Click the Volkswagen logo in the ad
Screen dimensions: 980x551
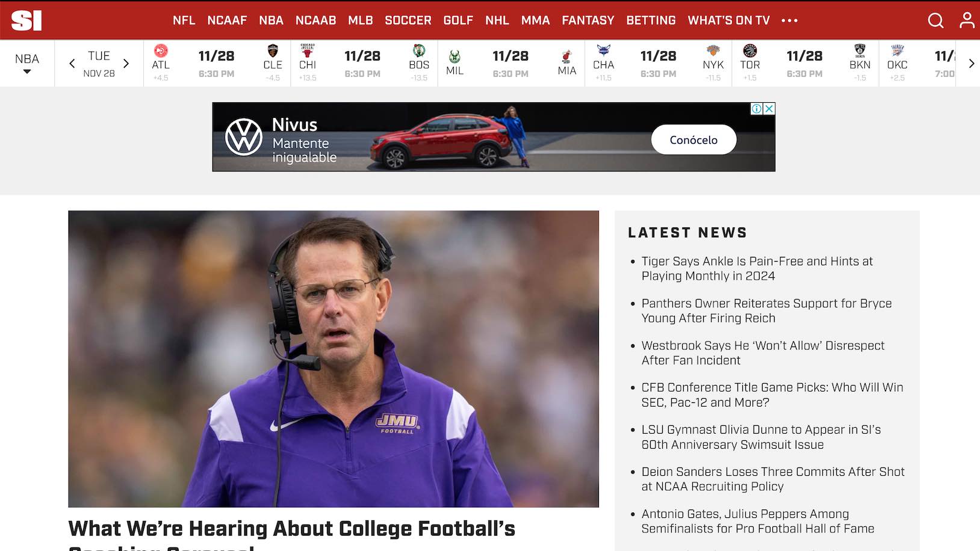[243, 137]
